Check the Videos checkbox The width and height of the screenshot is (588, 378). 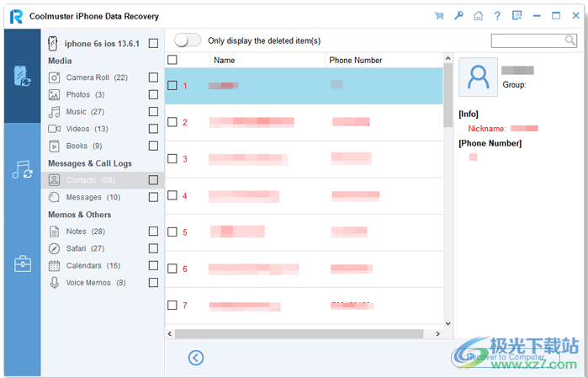tap(153, 129)
